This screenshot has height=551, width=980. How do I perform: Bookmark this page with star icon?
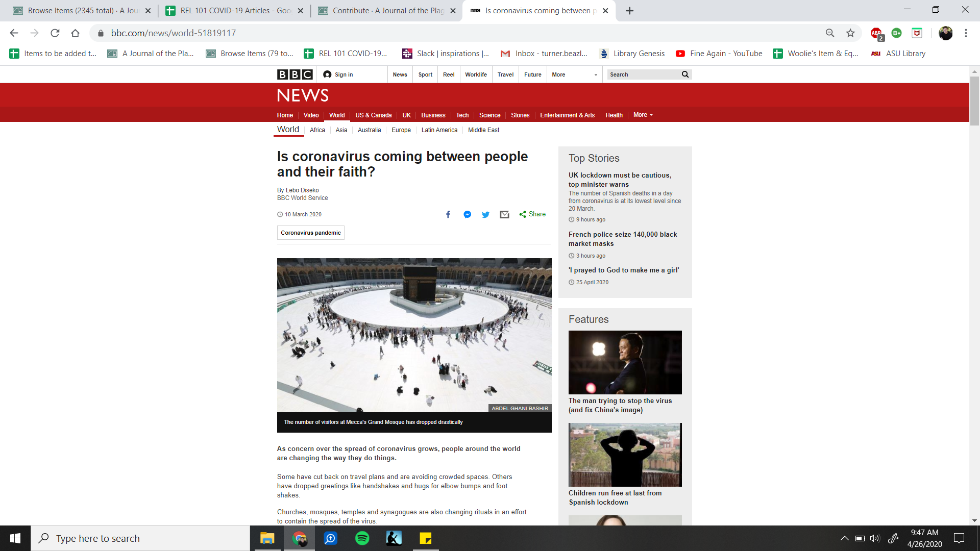click(850, 33)
